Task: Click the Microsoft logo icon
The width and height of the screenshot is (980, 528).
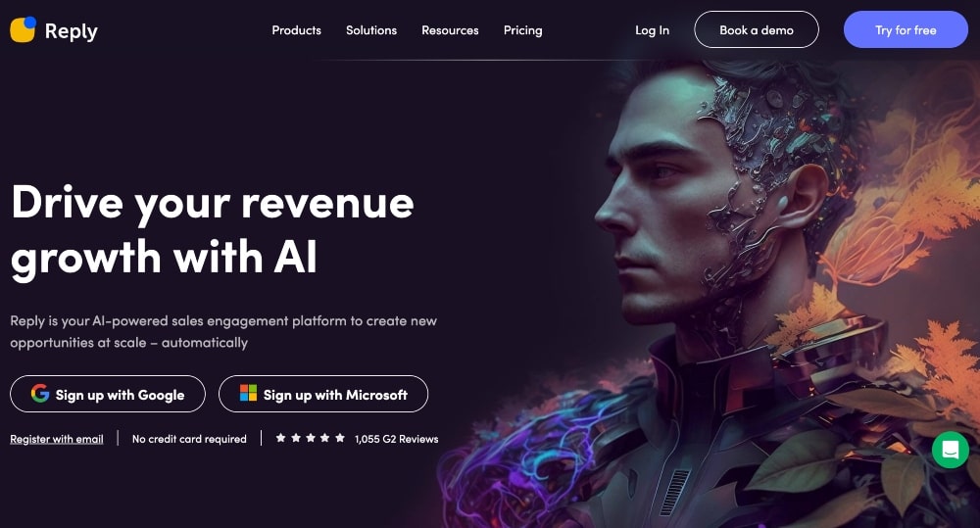Action: 248,393
